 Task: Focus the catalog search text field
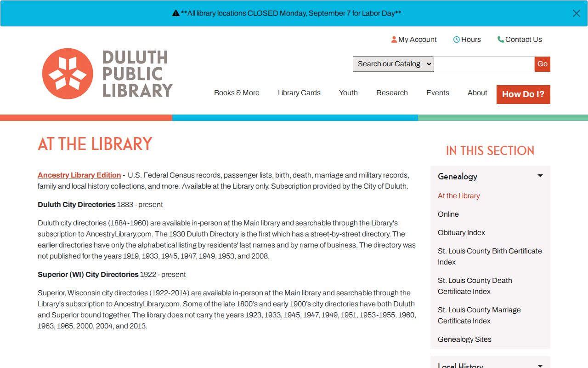point(484,64)
